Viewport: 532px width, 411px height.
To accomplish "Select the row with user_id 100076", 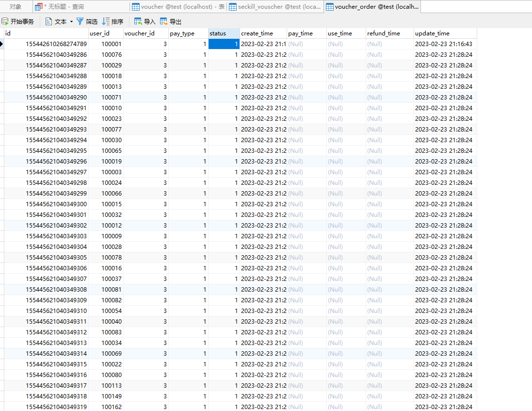I will click(x=112, y=55).
